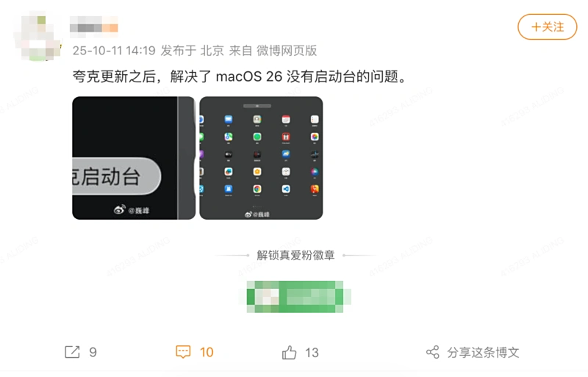Open the 启动台 image thumbnail
Viewport: 588px width, 377px height.
tap(134, 158)
